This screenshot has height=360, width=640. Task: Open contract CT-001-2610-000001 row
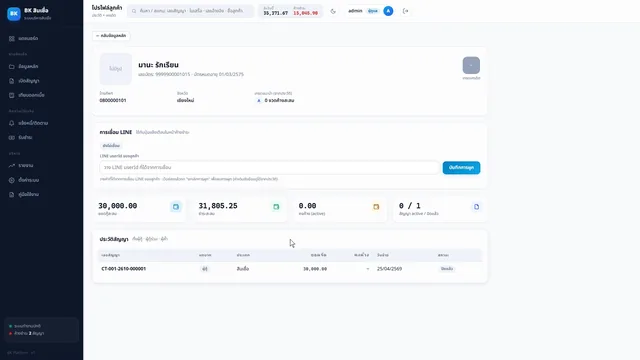290,269
